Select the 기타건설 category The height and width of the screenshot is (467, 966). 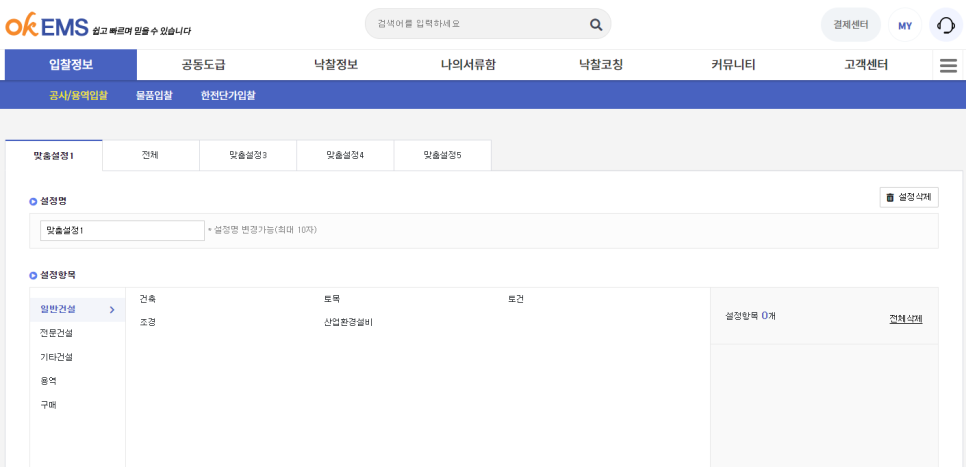[x=56, y=357]
